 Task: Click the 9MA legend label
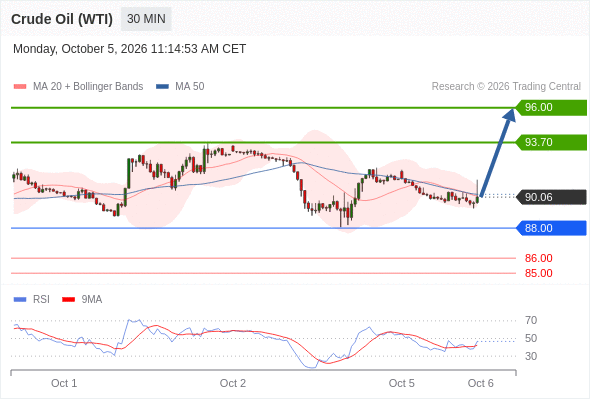[x=92, y=300]
